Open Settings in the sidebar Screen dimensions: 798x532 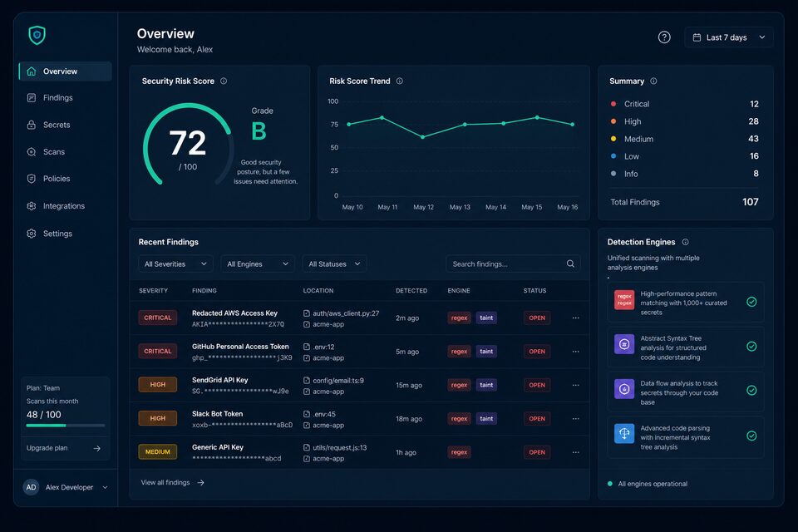[x=65, y=234]
